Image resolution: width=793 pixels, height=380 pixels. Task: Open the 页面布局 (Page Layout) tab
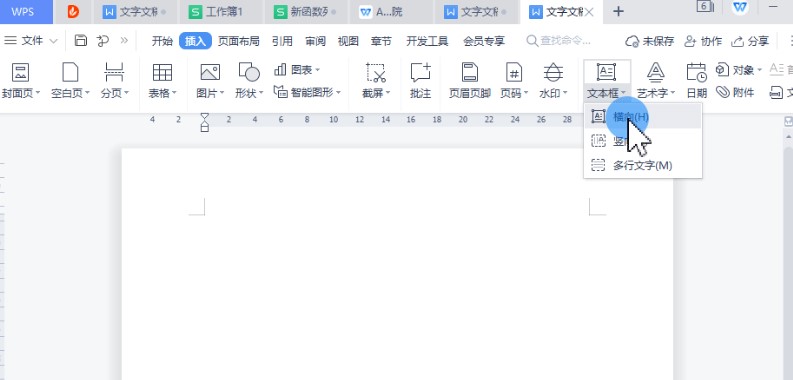tap(239, 41)
